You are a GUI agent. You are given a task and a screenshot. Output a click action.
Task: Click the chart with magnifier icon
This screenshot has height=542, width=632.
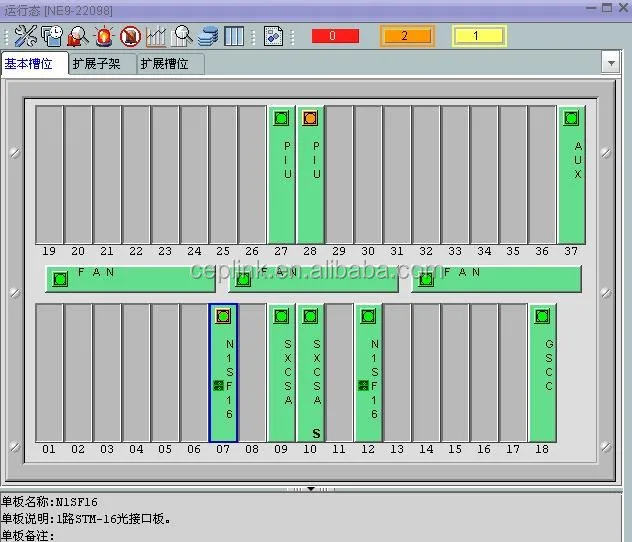click(x=182, y=36)
